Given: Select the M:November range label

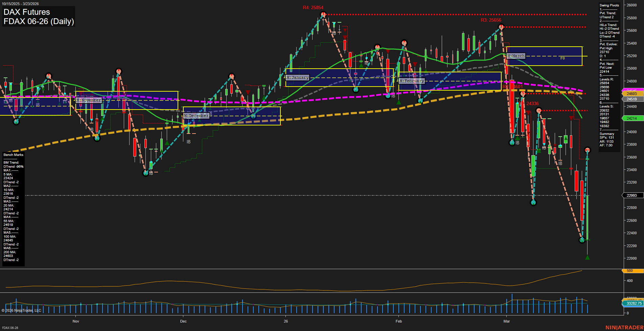Looking at the screenshot, I should click(x=89, y=100).
